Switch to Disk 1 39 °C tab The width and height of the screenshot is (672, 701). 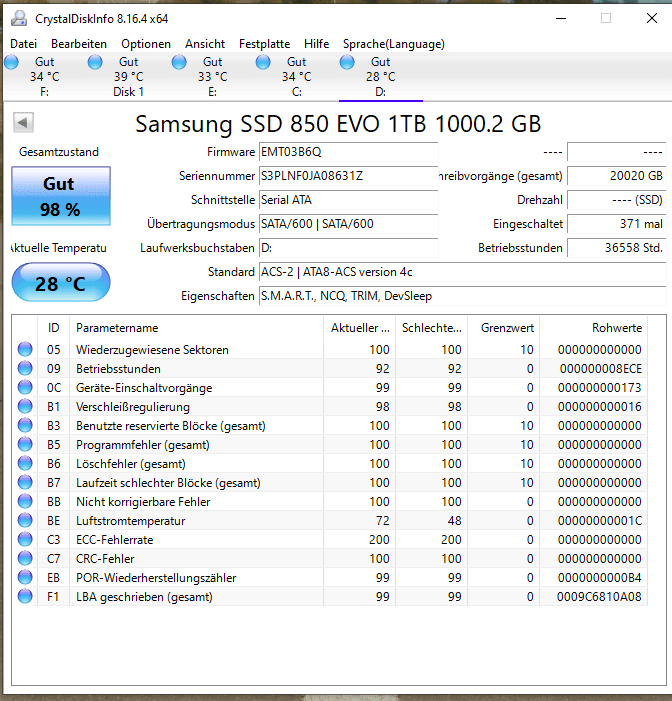(129, 76)
